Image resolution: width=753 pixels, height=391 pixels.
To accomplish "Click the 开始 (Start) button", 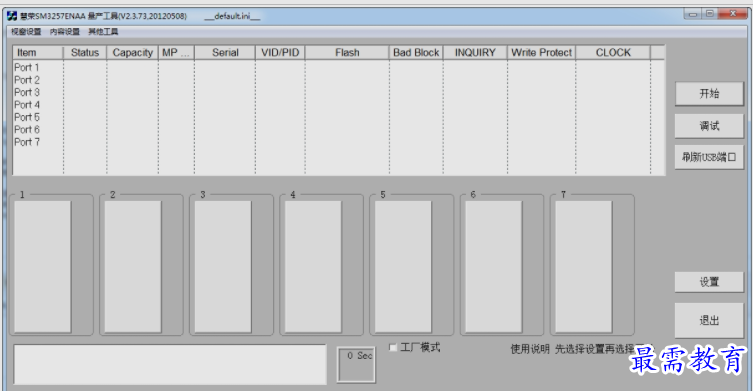I will coord(709,94).
